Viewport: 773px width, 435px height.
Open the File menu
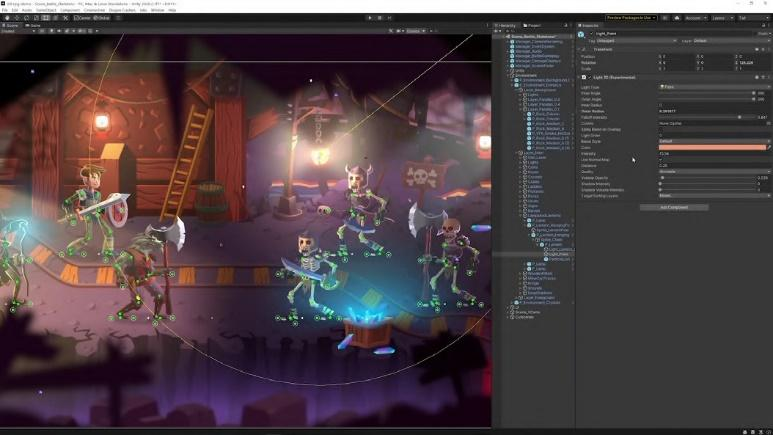4,10
